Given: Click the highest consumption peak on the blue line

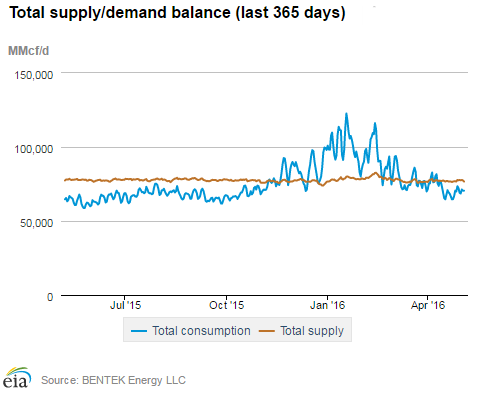Looking at the screenshot, I should [346, 114].
